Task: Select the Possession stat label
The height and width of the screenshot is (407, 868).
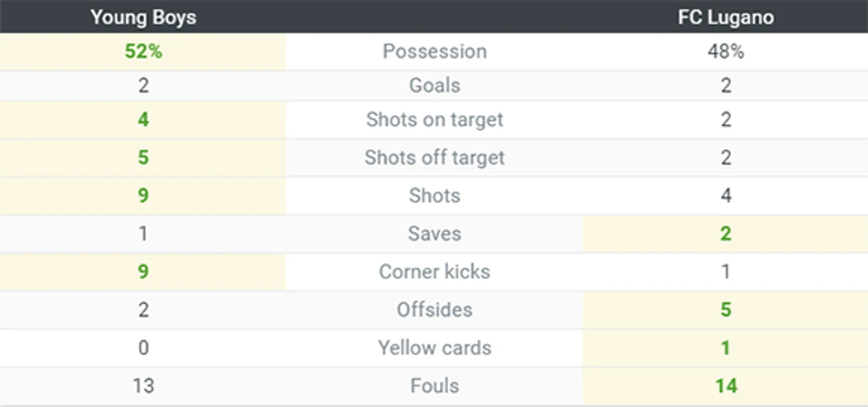Action: [435, 52]
